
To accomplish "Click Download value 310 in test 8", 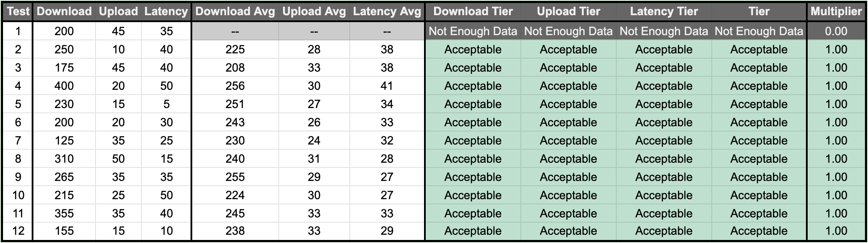I will tap(64, 159).
